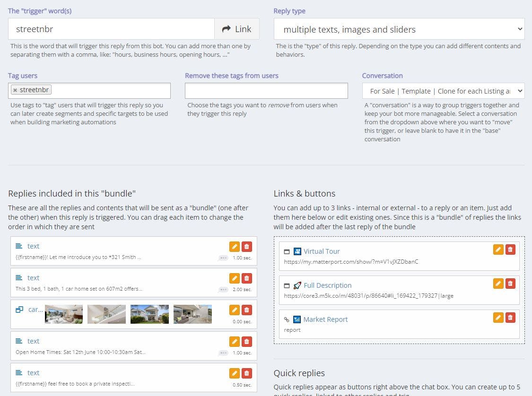Focus the trigger word input field

(x=111, y=29)
